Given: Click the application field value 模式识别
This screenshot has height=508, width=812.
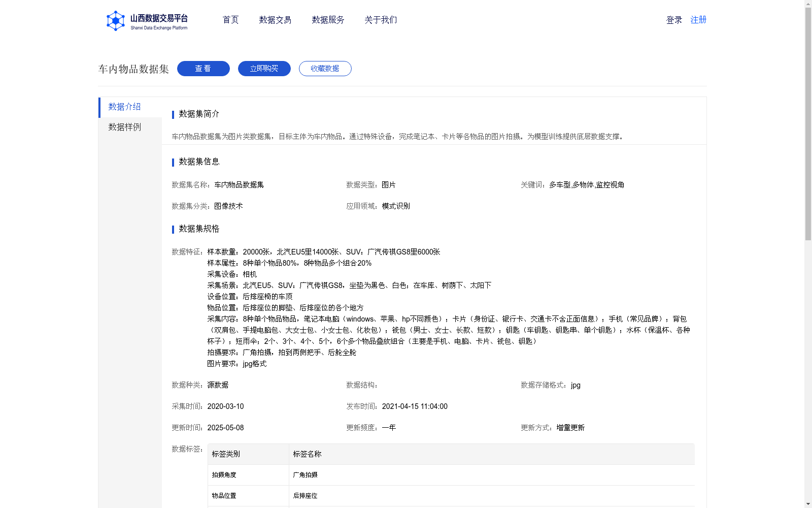Looking at the screenshot, I should click(396, 206).
